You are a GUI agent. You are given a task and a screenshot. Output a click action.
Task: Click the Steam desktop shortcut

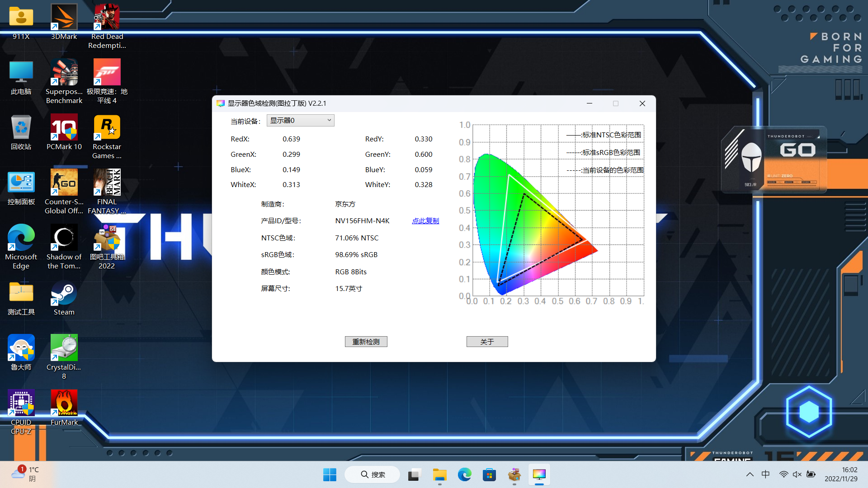point(64,294)
